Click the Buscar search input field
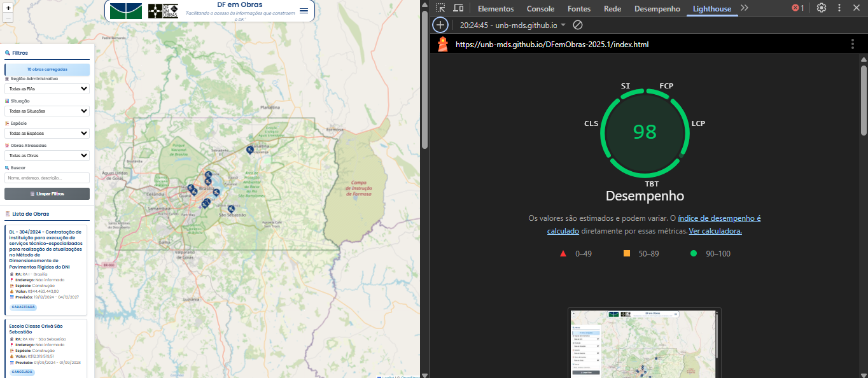The width and height of the screenshot is (868, 378). point(47,178)
